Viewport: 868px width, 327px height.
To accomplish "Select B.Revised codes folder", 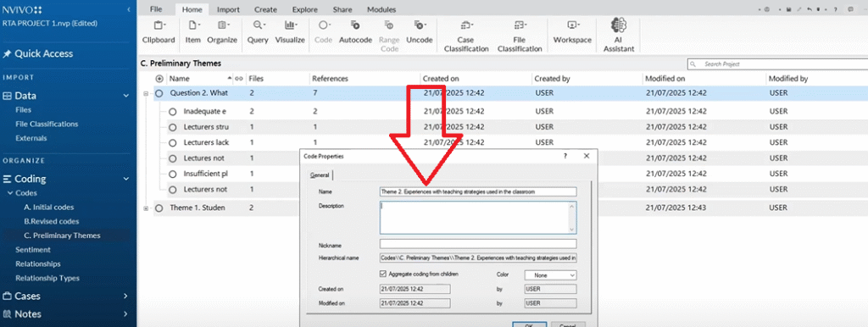I will coord(52,221).
